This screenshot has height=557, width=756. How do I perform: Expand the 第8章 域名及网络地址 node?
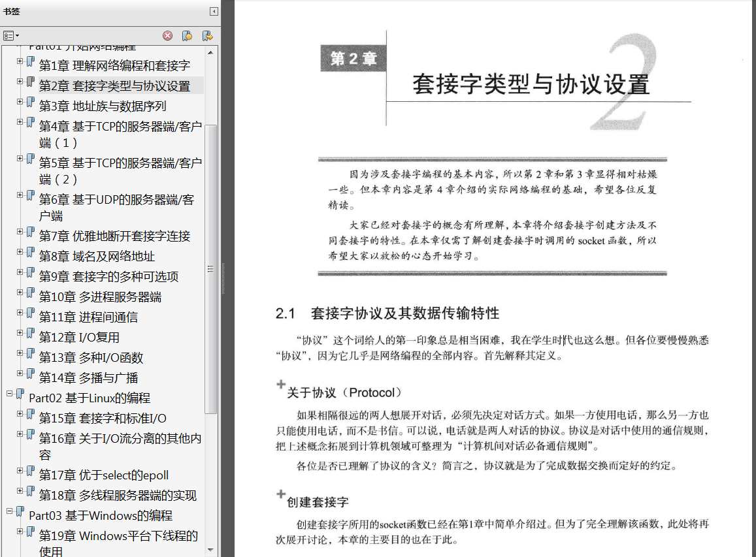tap(20, 252)
